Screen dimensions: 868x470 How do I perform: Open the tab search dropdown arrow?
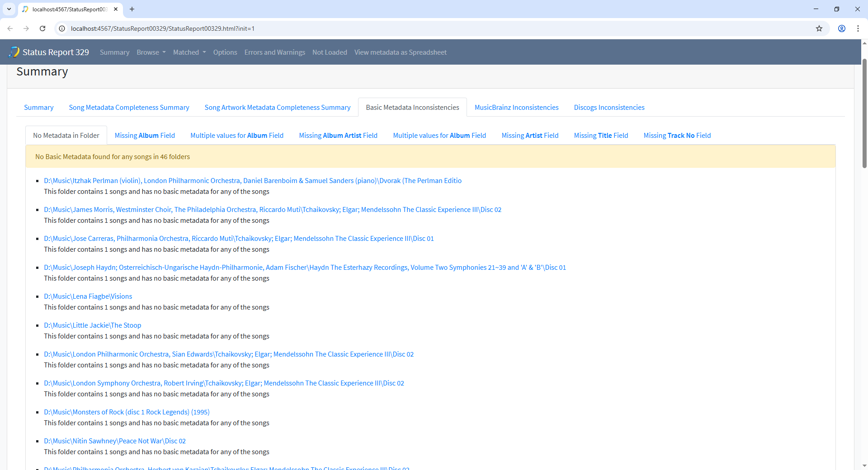pyautogui.click(x=9, y=9)
